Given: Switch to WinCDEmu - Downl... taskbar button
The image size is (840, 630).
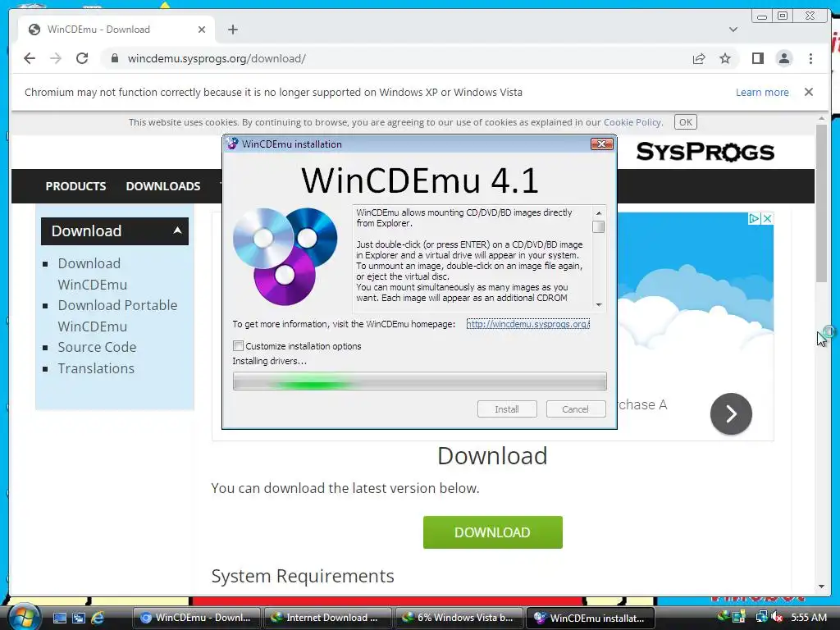Looking at the screenshot, I should [x=196, y=618].
